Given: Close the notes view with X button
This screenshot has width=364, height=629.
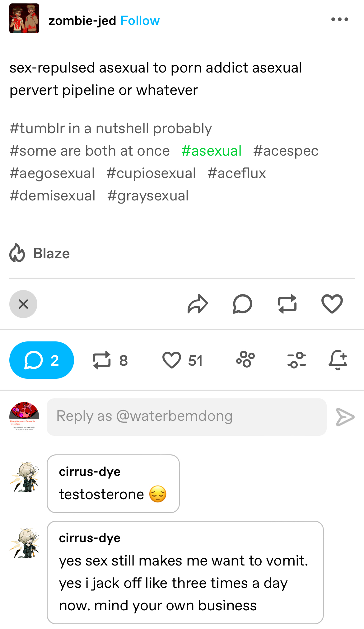Looking at the screenshot, I should [x=23, y=304].
